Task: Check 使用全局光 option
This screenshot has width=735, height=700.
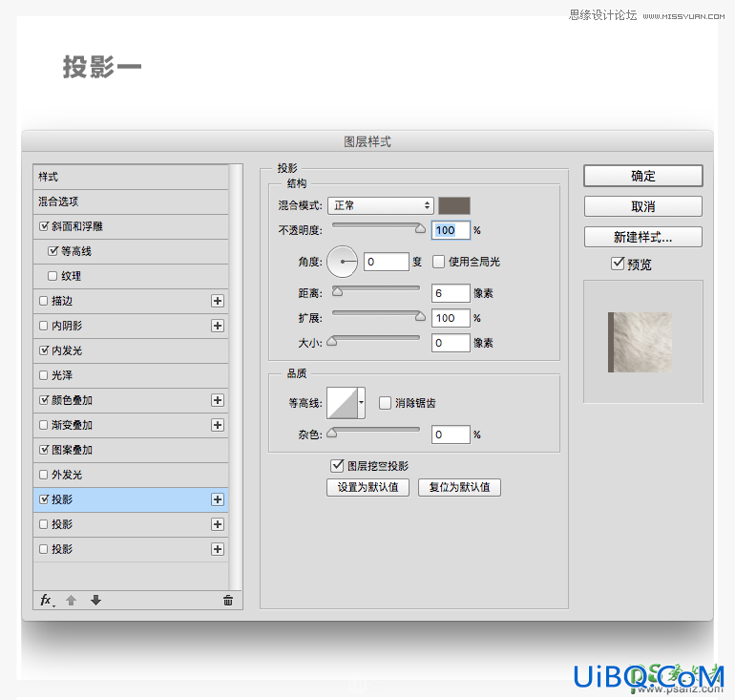Action: pyautogui.click(x=439, y=262)
